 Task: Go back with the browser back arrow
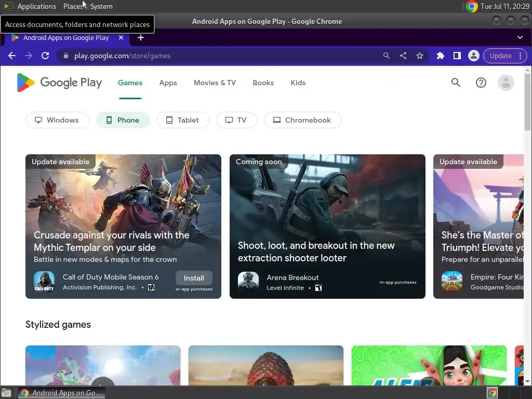pyautogui.click(x=12, y=56)
